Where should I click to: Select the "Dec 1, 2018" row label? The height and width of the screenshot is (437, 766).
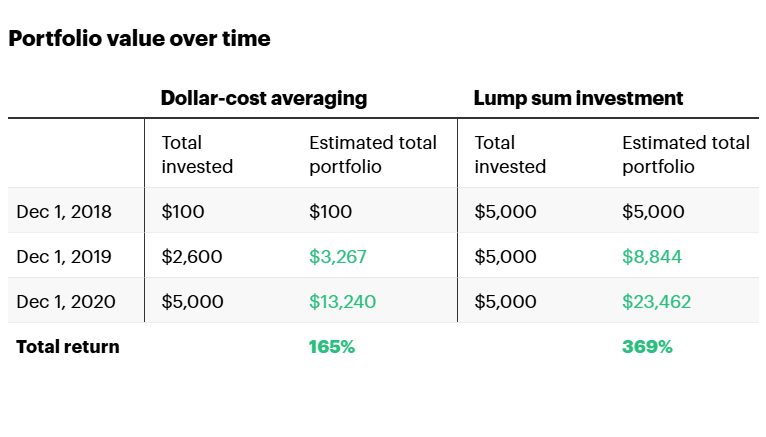click(64, 212)
